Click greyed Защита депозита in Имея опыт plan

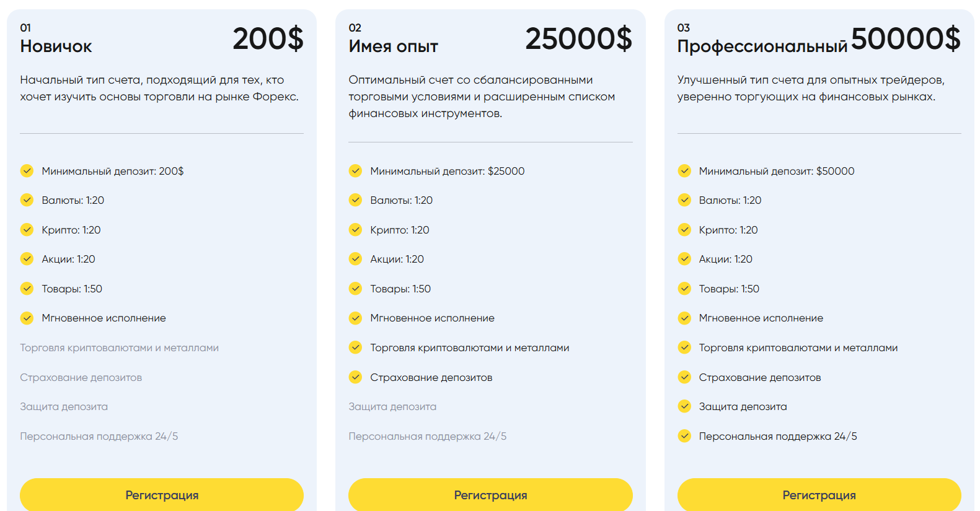coord(392,406)
